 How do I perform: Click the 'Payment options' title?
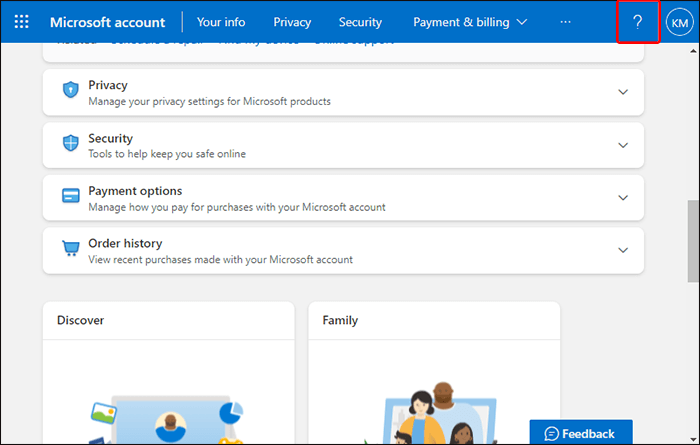pos(135,191)
